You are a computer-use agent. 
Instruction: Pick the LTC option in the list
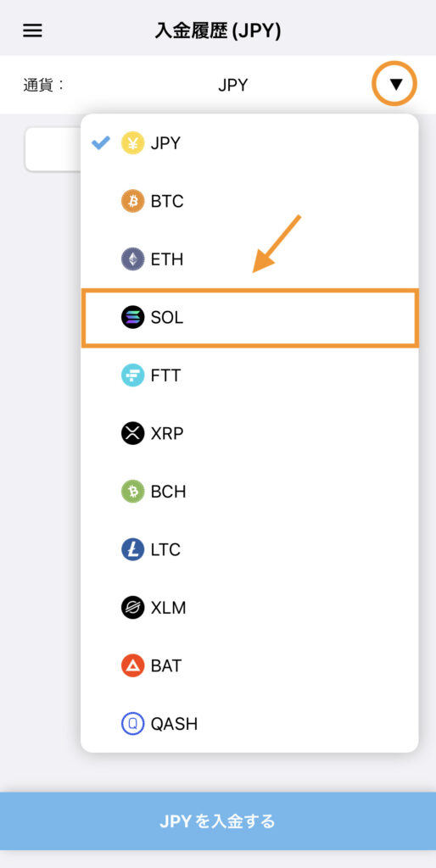(250, 549)
